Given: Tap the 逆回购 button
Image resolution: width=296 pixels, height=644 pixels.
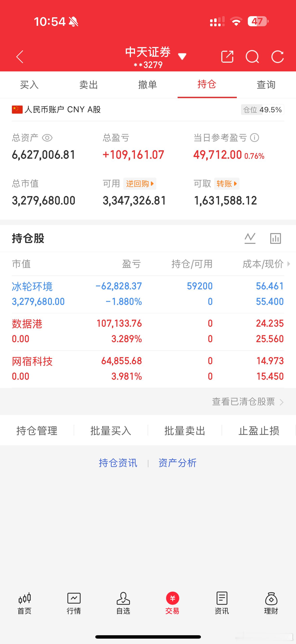Looking at the screenshot, I should click(x=140, y=184).
